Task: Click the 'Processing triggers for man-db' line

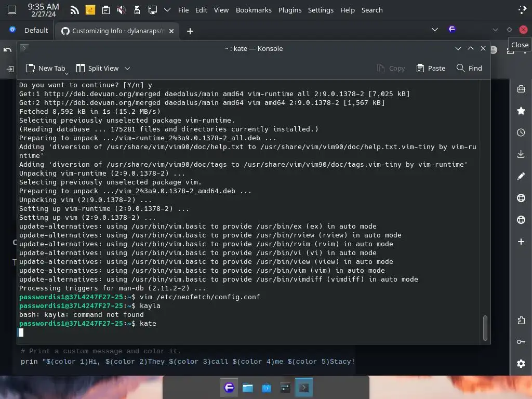Action: pos(112,288)
